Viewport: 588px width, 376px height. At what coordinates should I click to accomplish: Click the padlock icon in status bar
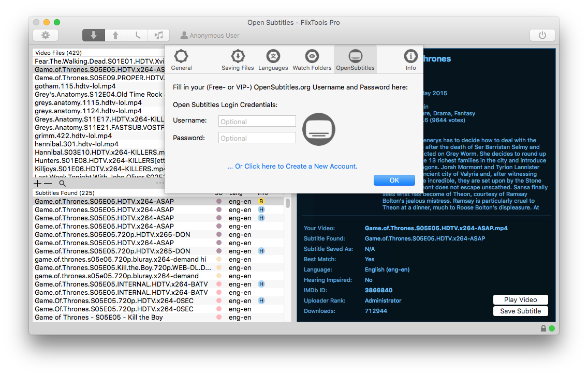point(543,328)
